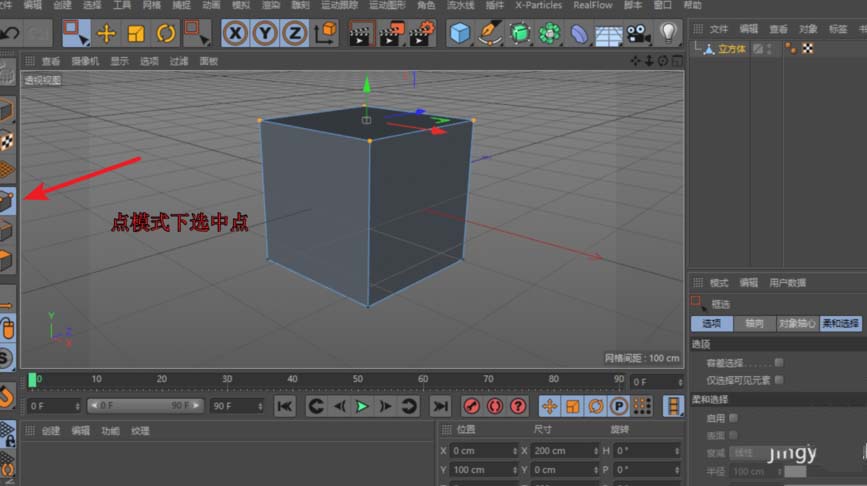Viewport: 867px width, 486px height.
Task: Click the record active objects keyframe button
Action: click(x=472, y=406)
